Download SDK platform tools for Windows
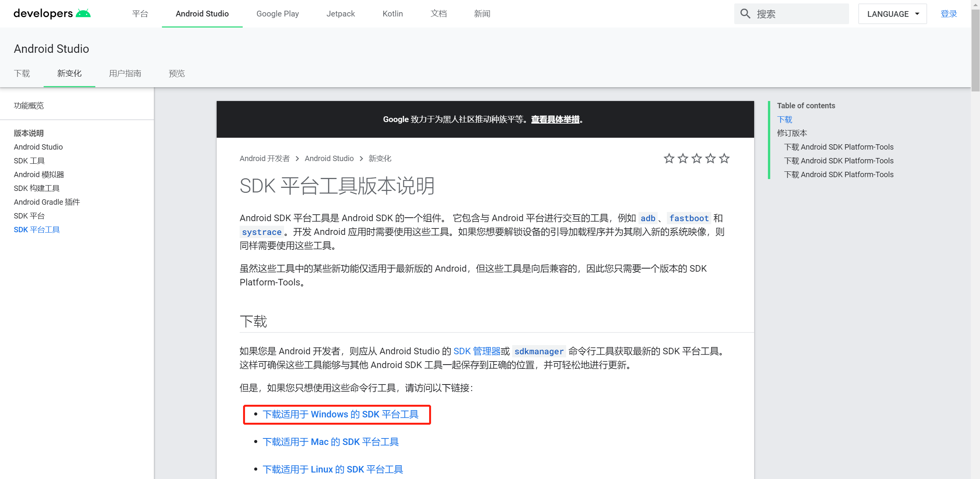Image resolution: width=980 pixels, height=479 pixels. click(x=340, y=414)
